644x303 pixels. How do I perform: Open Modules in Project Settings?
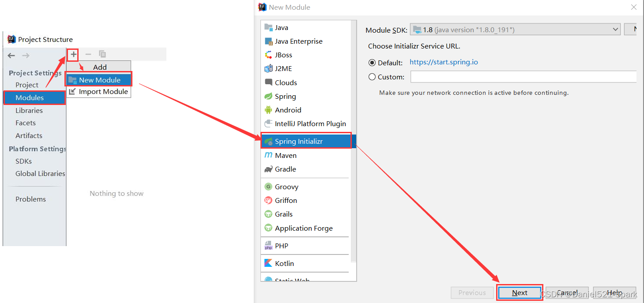(x=34, y=97)
